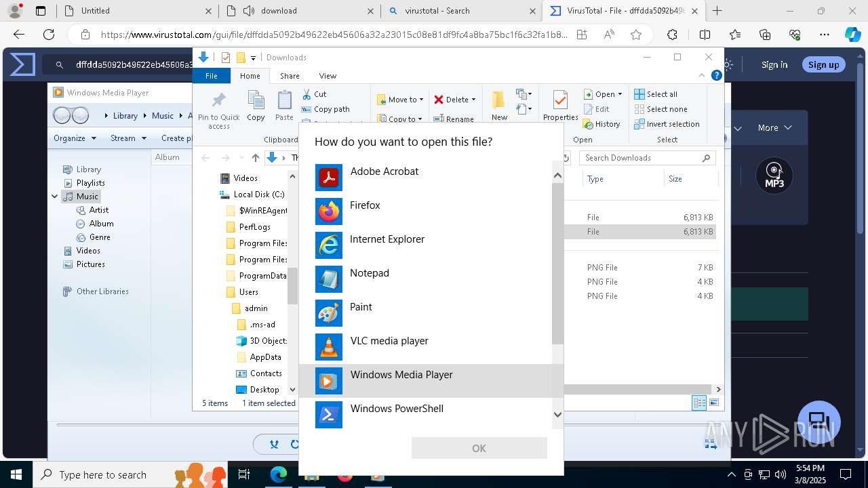Viewport: 868px width, 488px height.
Task: Click the VirusTotal Sign in link
Action: pyautogui.click(x=774, y=64)
